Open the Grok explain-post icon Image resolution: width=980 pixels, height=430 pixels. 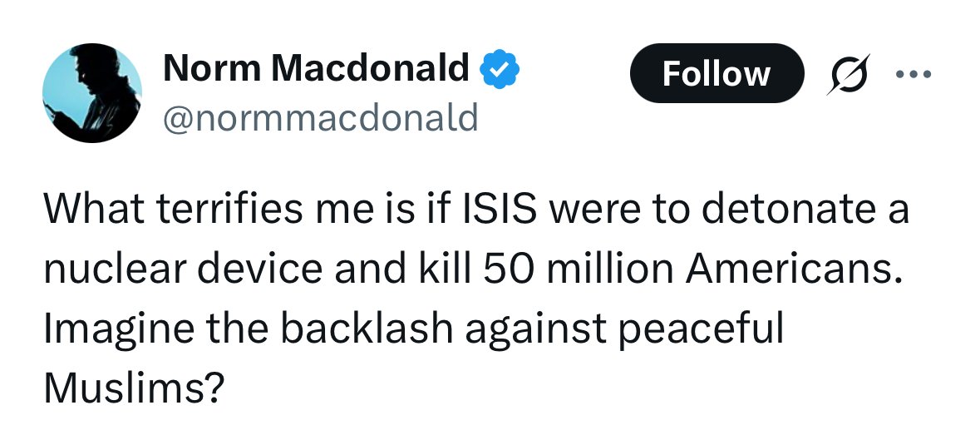tap(849, 75)
